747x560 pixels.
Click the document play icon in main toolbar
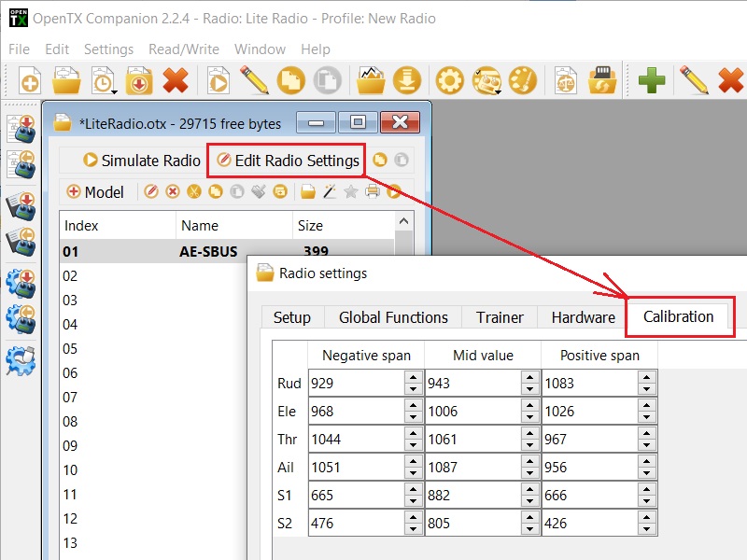(218, 80)
